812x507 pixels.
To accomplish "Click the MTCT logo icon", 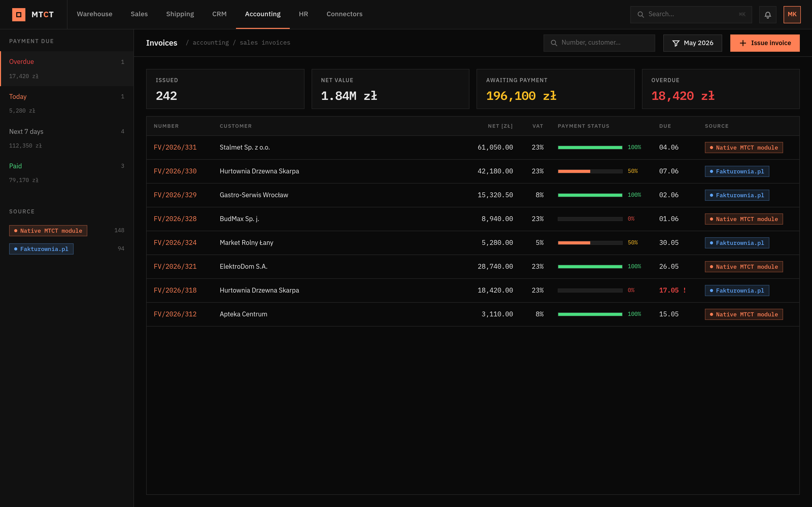I will (x=19, y=14).
